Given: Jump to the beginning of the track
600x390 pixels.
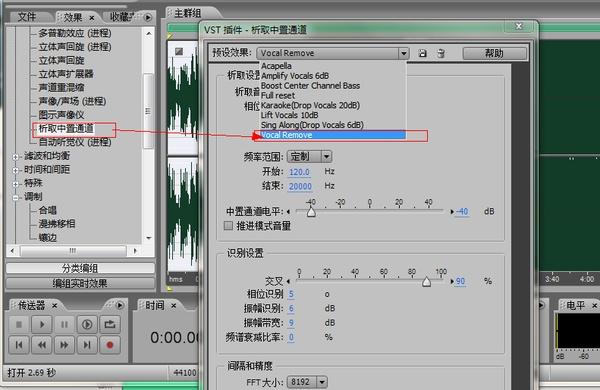Looking at the screenshot, I should pos(18,345).
